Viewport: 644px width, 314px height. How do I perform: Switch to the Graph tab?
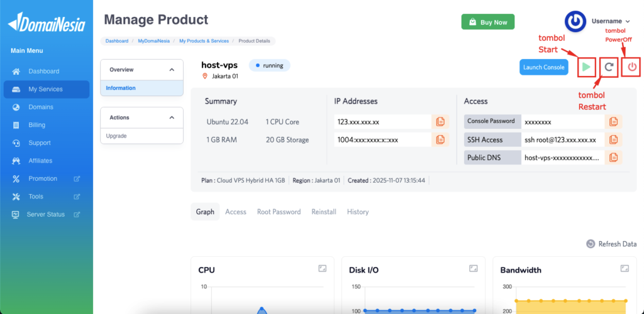(x=205, y=212)
